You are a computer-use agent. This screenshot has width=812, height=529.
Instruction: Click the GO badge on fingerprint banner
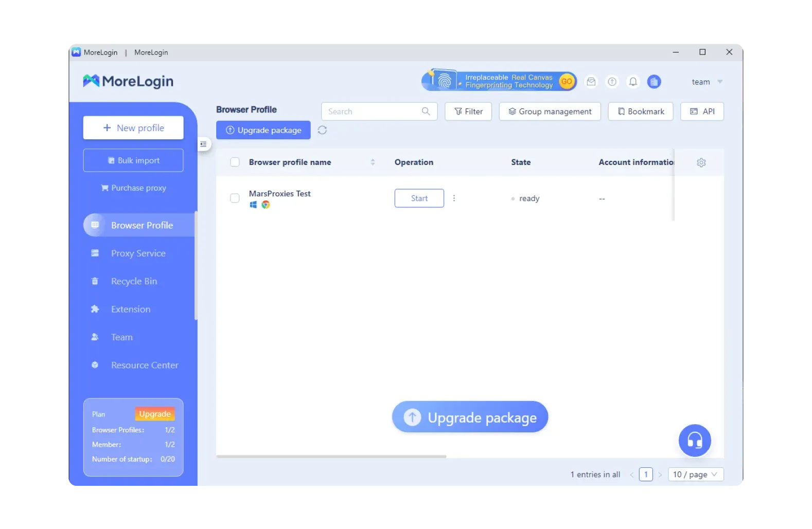(x=567, y=81)
